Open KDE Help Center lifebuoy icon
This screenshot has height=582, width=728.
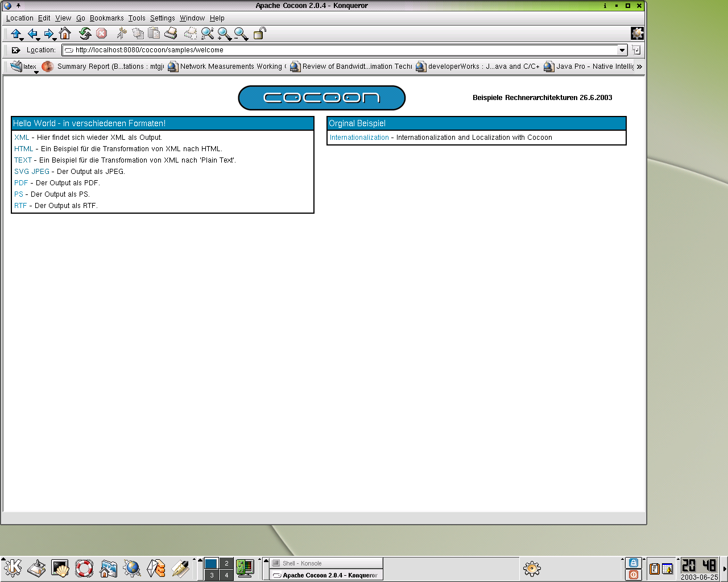(84, 568)
